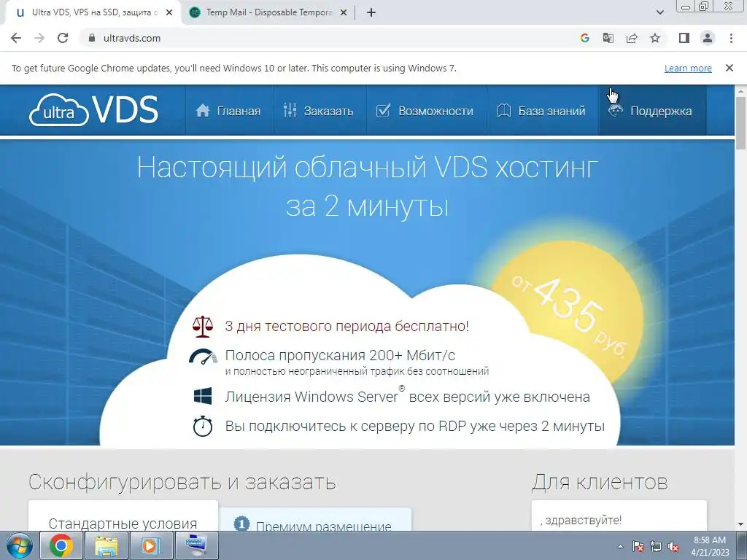Click '3 дня тестового периода бесплатно!' text
Image resolution: width=747 pixels, height=560 pixels.
[x=347, y=326]
